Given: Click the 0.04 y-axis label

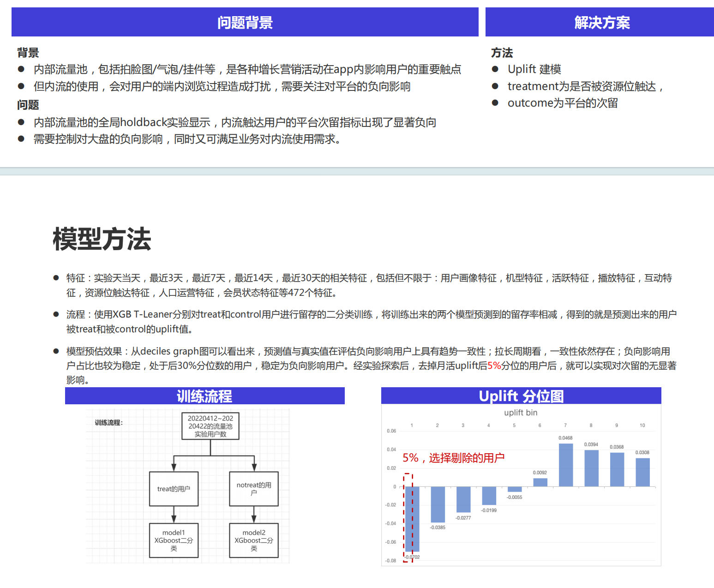Looking at the screenshot, I should coord(391,449).
